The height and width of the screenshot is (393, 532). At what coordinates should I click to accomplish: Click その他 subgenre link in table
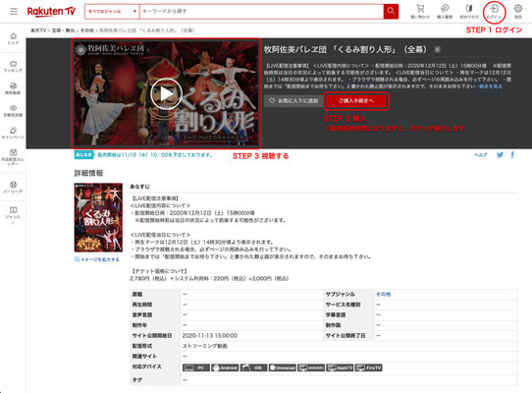tap(384, 294)
